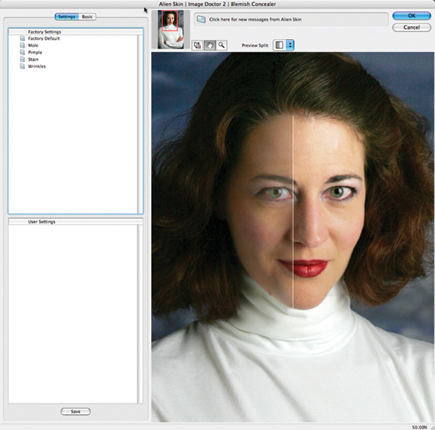This screenshot has height=430, width=435.
Task: Choose the Pimple preset
Action: click(35, 53)
